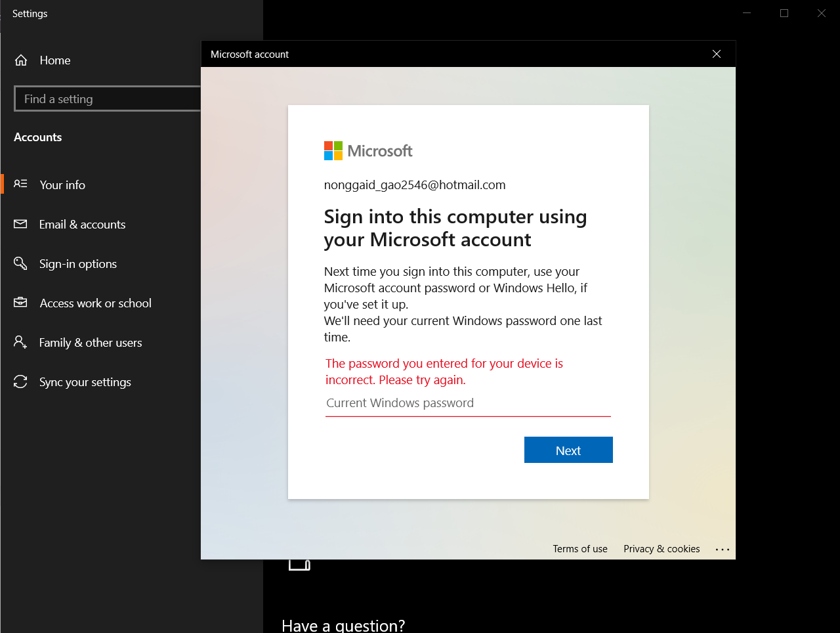The width and height of the screenshot is (840, 633).
Task: Click the 'Microsoft account' dialog title
Action: (249, 55)
